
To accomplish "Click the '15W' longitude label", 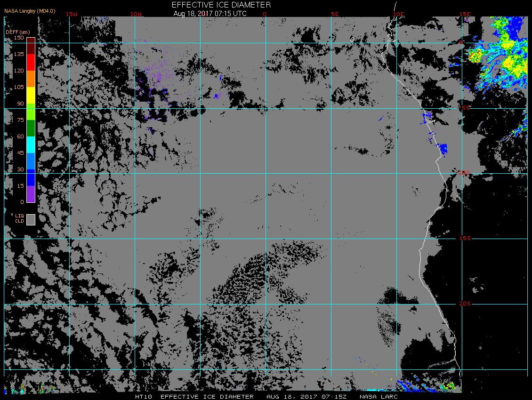I will click(x=71, y=14).
